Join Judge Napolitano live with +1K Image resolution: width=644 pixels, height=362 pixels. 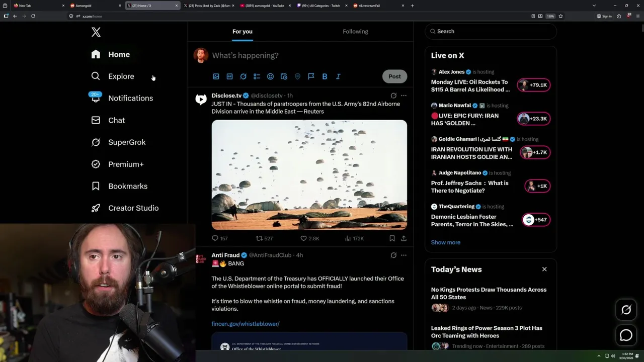(537, 186)
